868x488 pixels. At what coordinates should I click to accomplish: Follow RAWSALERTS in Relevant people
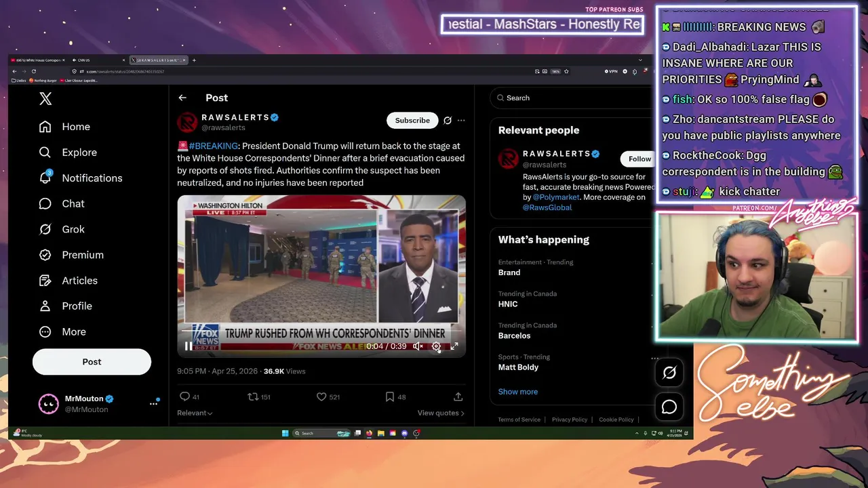coord(637,159)
